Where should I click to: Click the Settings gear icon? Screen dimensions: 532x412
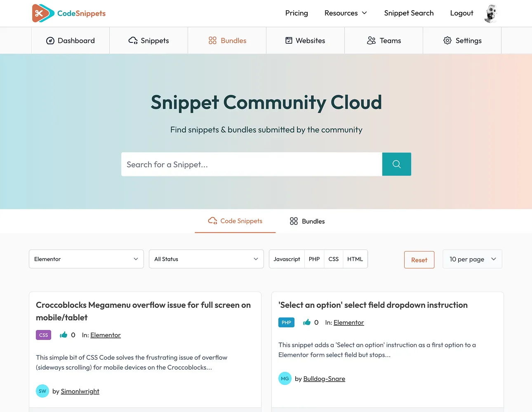point(447,40)
